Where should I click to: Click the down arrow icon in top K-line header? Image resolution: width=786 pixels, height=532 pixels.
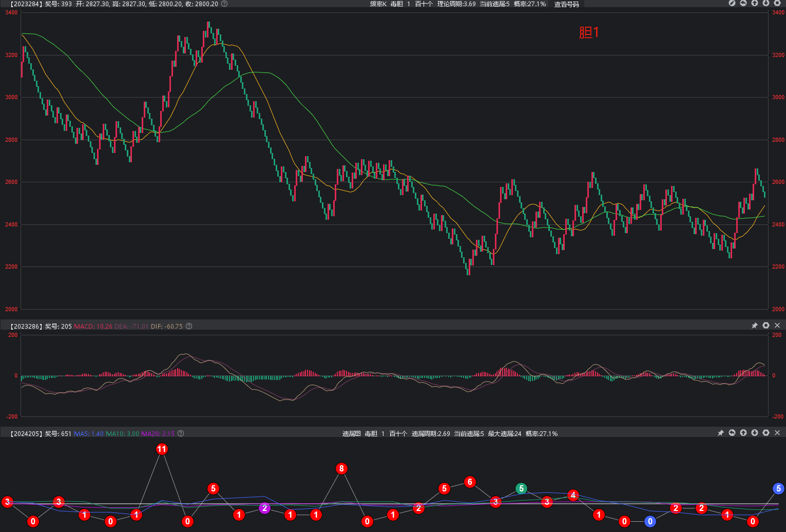(766, 3)
